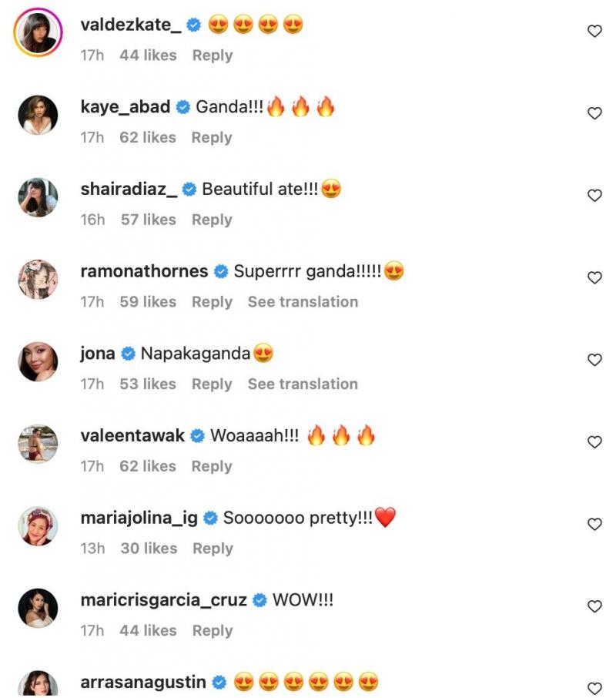The height and width of the screenshot is (698, 616).
Task: Click maricrisgarcia_cruz's avatar
Action: click(x=38, y=608)
